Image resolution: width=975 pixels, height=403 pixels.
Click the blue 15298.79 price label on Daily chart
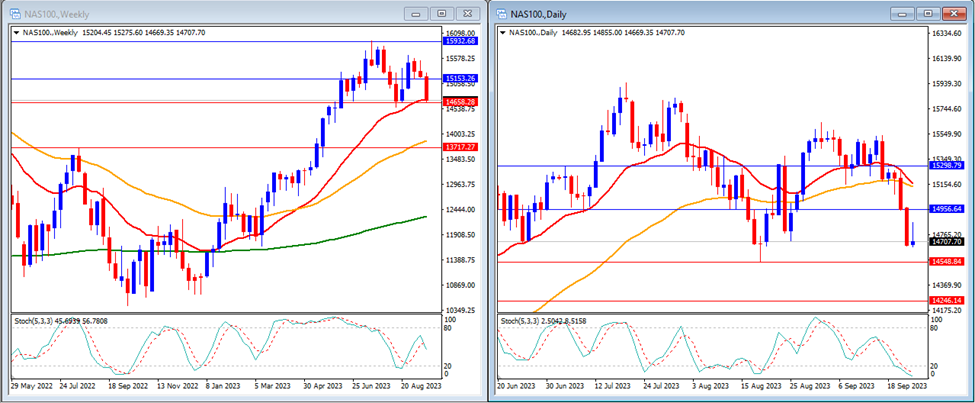click(x=946, y=166)
